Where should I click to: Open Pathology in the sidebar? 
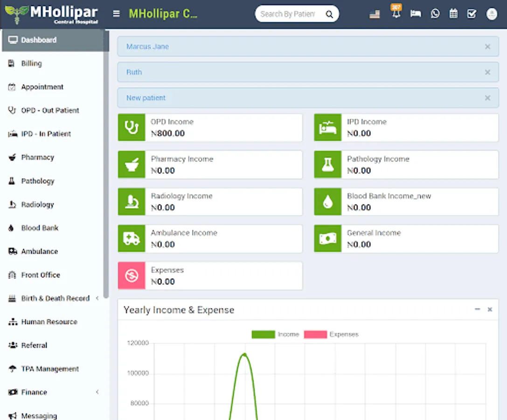pos(53,181)
